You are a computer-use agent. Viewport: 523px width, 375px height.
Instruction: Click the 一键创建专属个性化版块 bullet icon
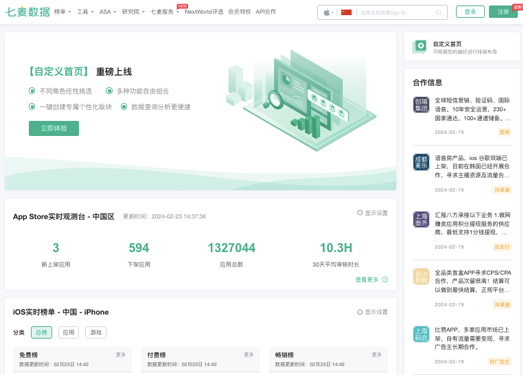pyautogui.click(x=32, y=107)
